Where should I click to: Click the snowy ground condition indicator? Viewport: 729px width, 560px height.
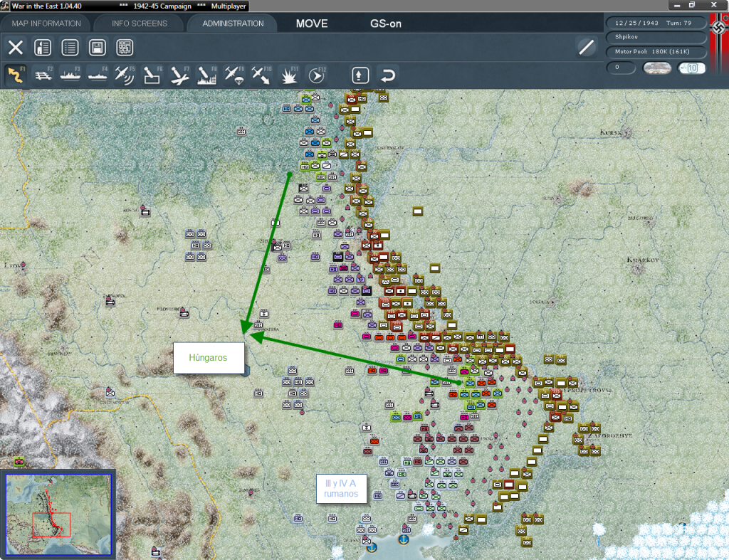click(657, 68)
